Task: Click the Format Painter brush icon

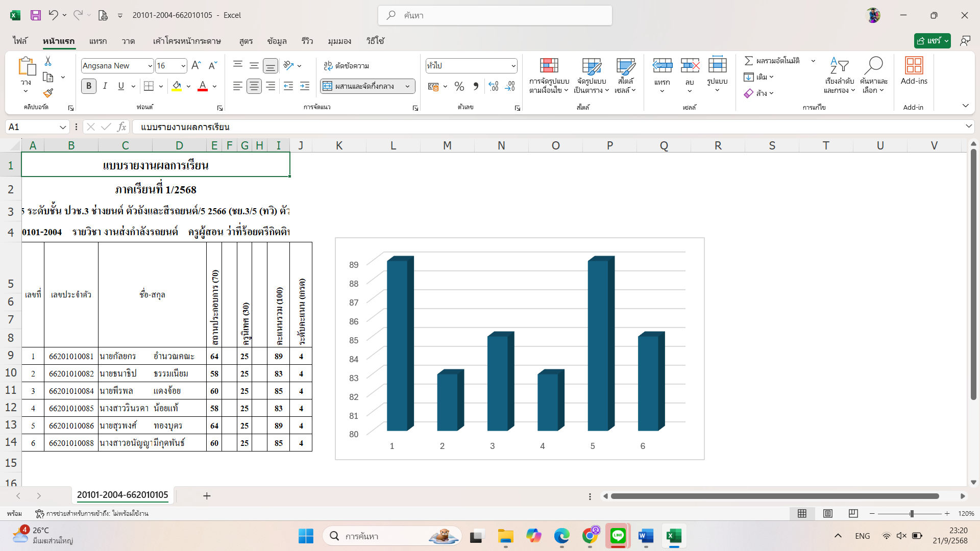Action: [x=48, y=93]
